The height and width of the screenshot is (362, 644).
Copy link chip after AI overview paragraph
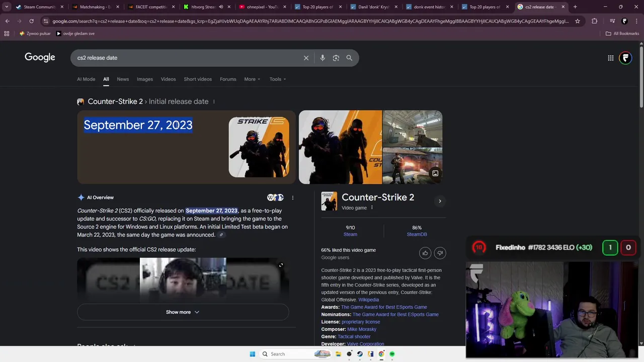click(221, 235)
